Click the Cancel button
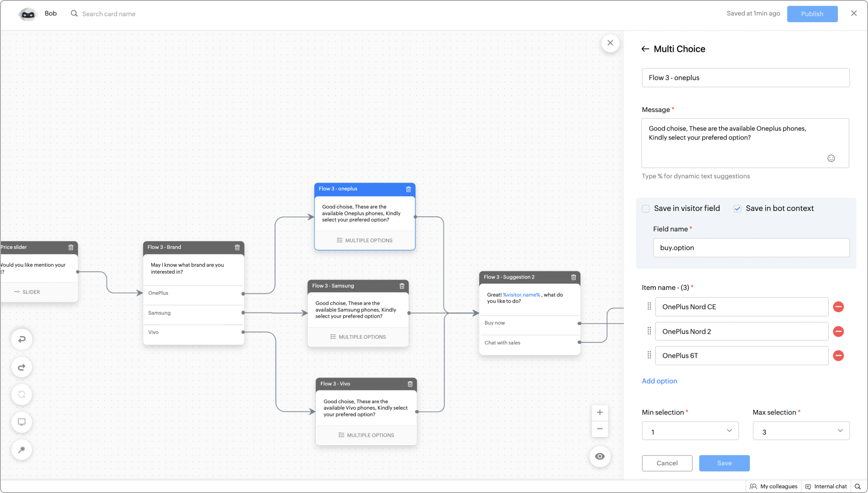The height and width of the screenshot is (493, 868). pyautogui.click(x=667, y=463)
